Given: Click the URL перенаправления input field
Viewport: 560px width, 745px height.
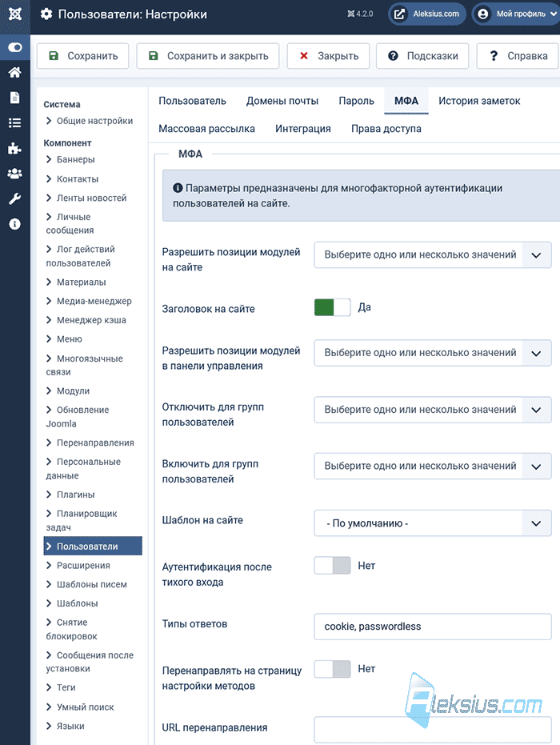Looking at the screenshot, I should click(x=433, y=730).
